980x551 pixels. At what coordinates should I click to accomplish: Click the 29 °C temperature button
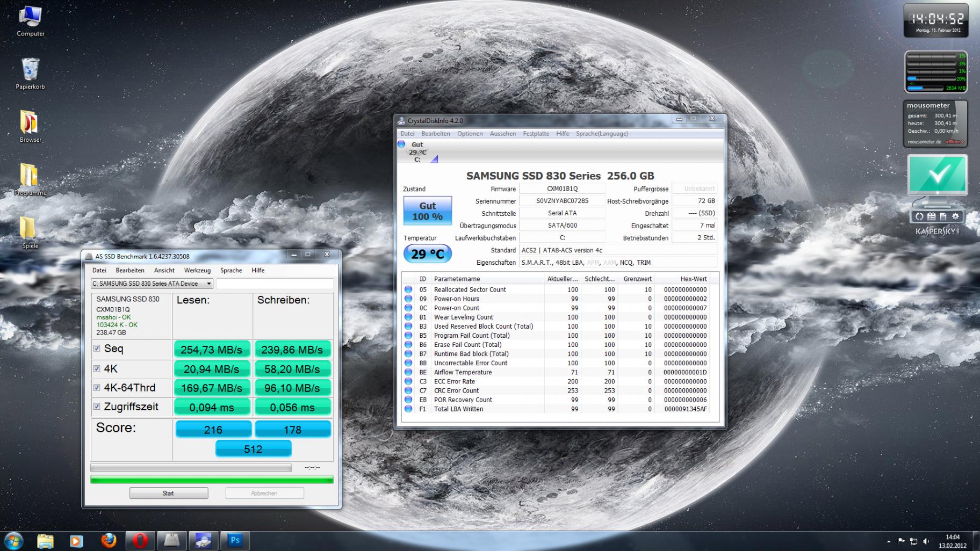click(x=428, y=254)
